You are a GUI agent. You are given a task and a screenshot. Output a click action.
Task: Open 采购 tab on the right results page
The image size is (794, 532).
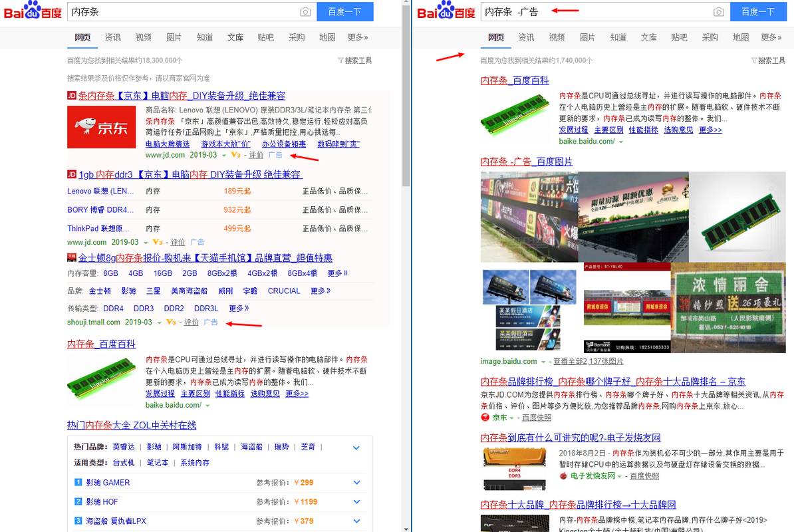point(710,37)
